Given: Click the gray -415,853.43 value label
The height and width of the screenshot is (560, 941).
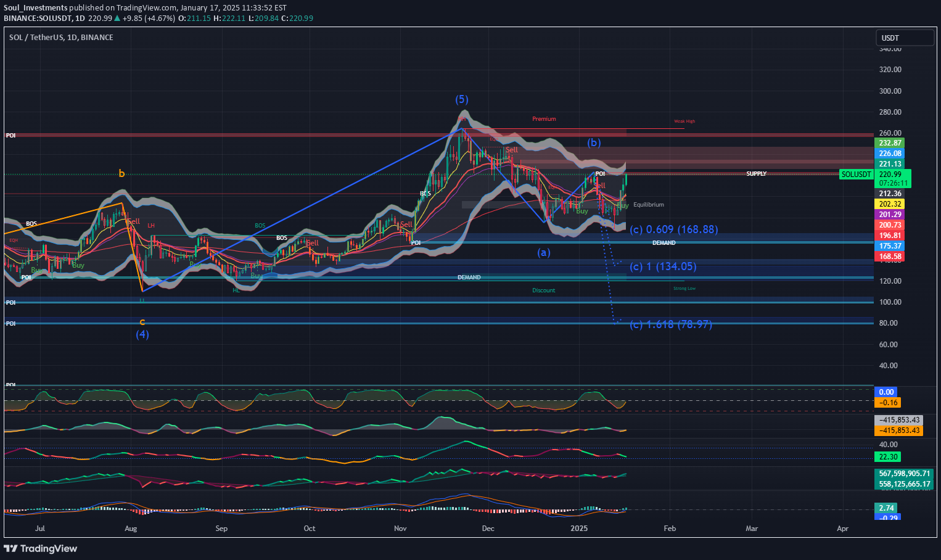Looking at the screenshot, I should tap(899, 420).
